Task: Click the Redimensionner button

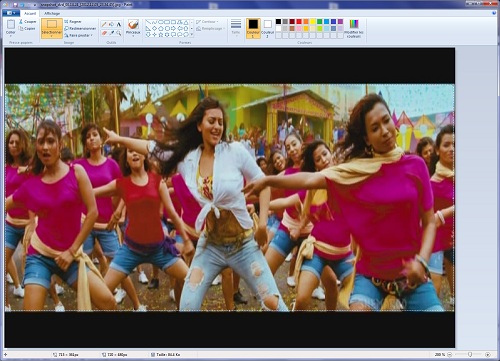Action: [80, 28]
